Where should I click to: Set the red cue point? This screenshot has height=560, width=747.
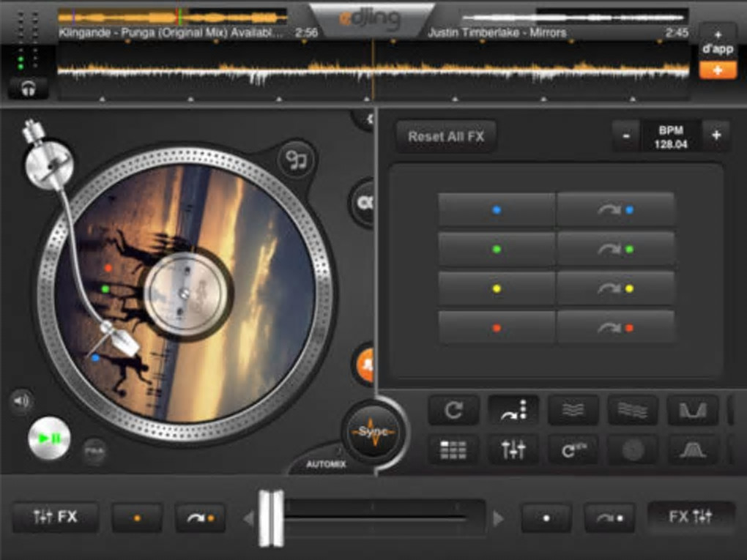click(497, 328)
